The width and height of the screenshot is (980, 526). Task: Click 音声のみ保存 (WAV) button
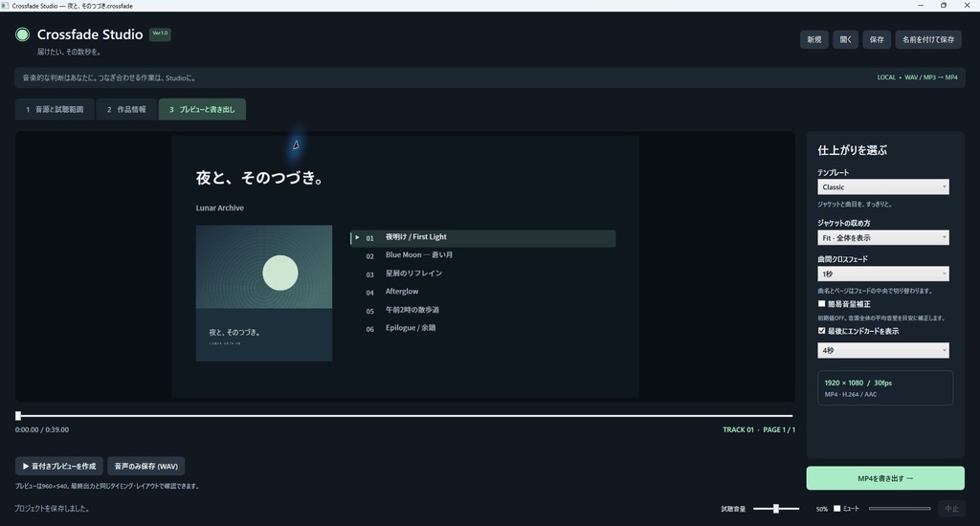145,466
